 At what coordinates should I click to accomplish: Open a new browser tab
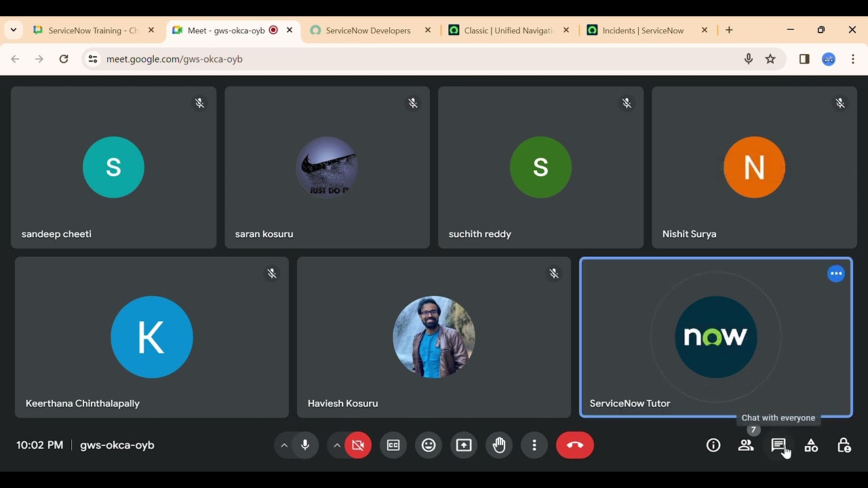click(x=729, y=30)
